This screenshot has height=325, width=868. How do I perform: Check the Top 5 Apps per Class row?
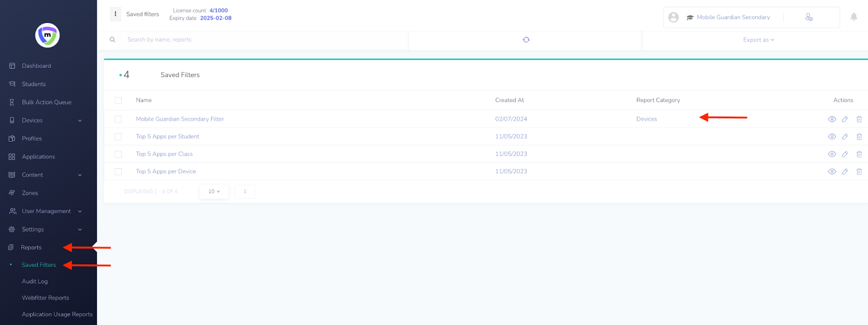tap(118, 154)
